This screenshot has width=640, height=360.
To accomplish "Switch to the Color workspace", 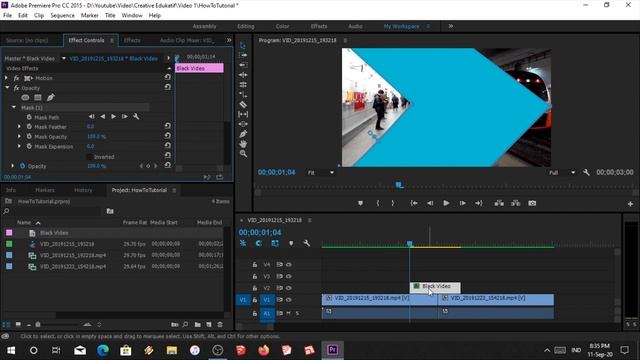I will click(282, 26).
